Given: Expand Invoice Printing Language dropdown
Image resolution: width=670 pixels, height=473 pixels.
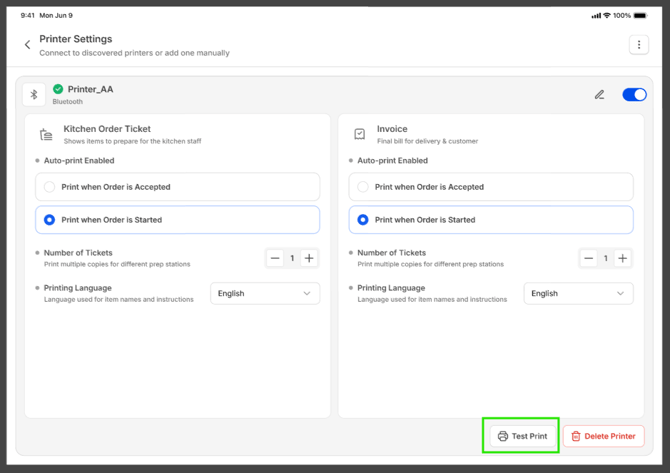Looking at the screenshot, I should coord(578,294).
